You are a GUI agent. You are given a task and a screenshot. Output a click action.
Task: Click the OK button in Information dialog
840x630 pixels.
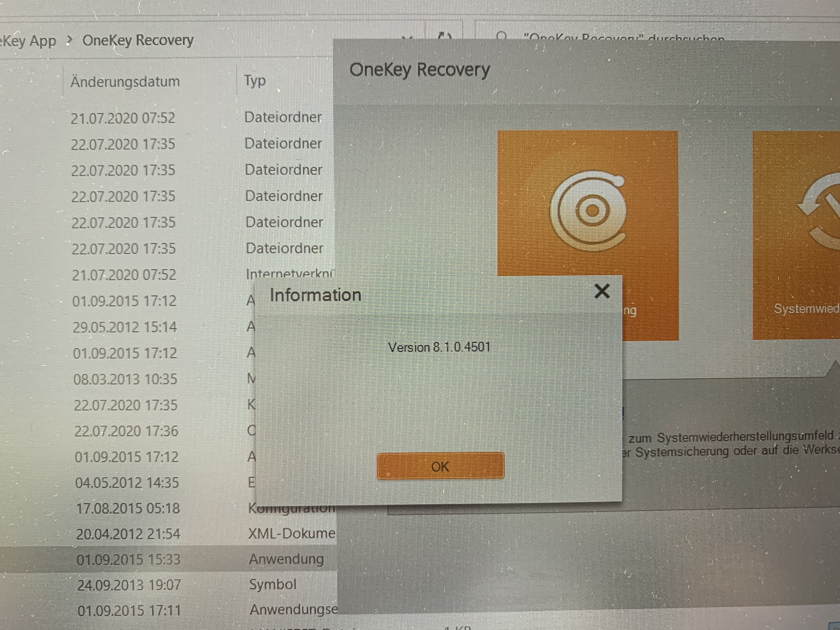[x=440, y=466]
